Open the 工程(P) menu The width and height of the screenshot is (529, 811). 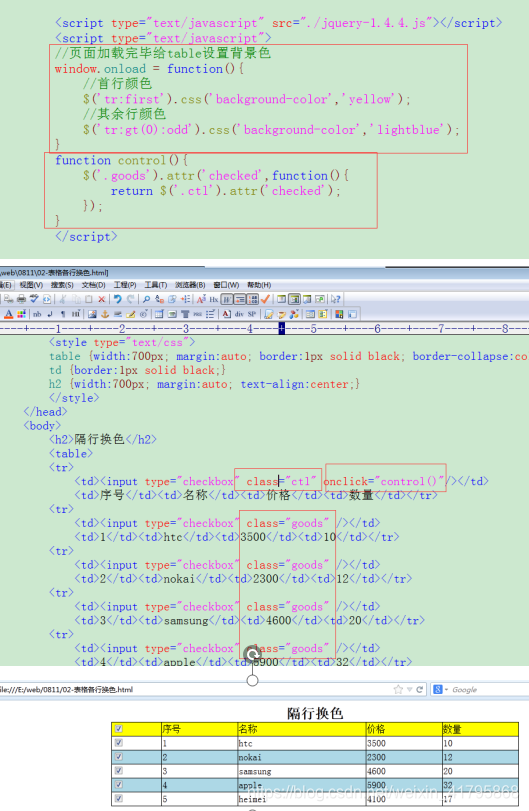125,285
